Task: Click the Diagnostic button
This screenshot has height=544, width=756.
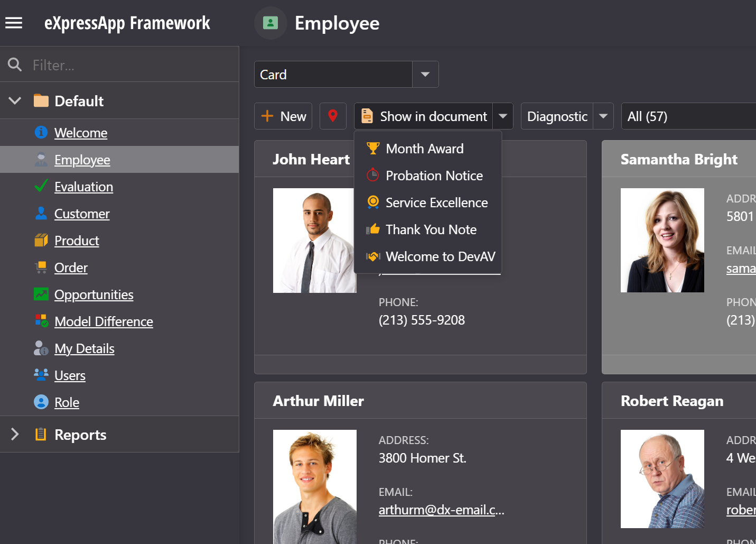Action: 557,116
